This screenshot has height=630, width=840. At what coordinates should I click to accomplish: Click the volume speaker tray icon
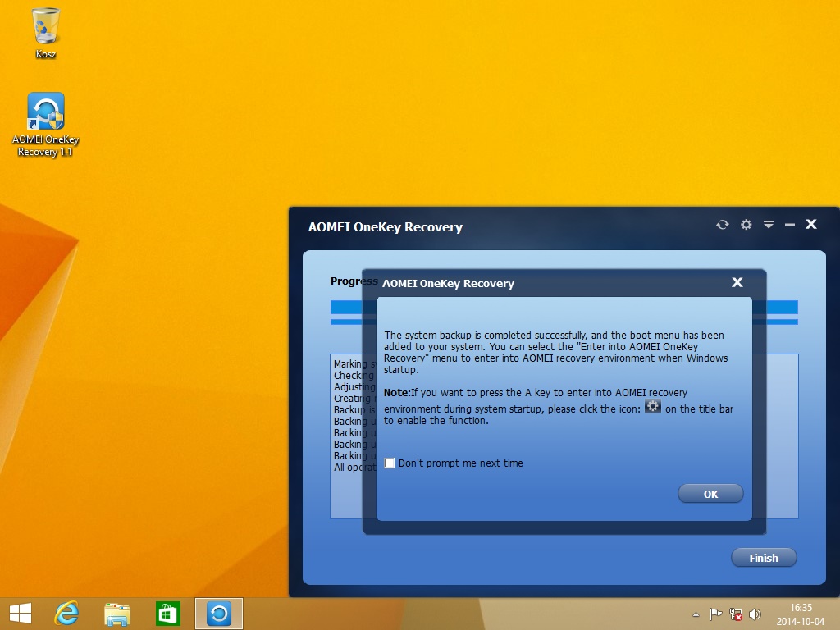pyautogui.click(x=755, y=614)
